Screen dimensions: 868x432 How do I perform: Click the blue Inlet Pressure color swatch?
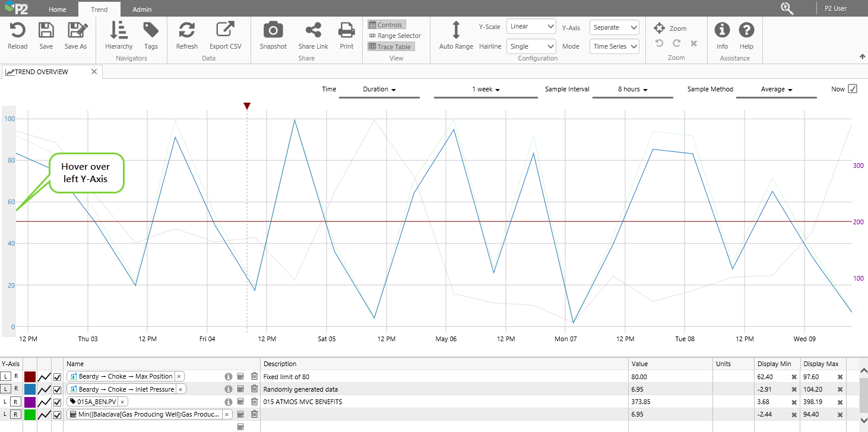pos(30,389)
